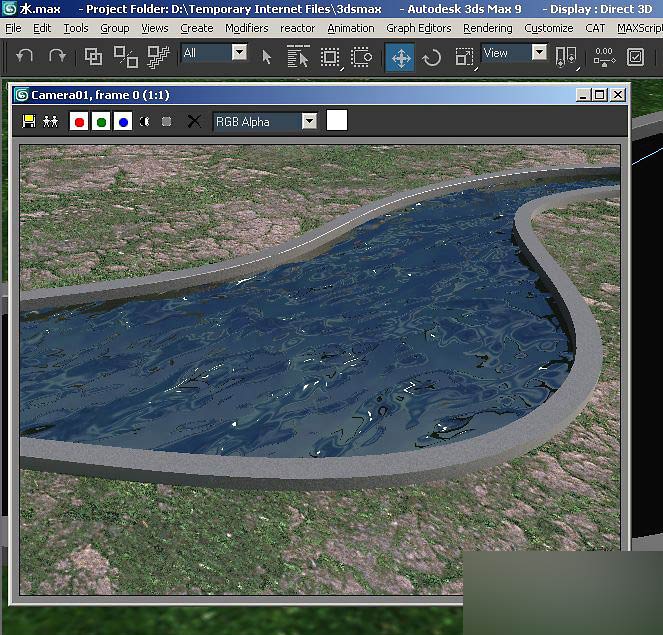663x635 pixels.
Task: Clone the rendered frame window
Action: (x=50, y=122)
